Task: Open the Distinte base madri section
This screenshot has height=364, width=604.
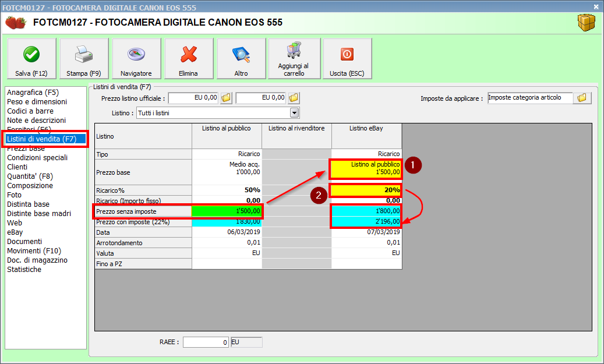Action: [39, 213]
